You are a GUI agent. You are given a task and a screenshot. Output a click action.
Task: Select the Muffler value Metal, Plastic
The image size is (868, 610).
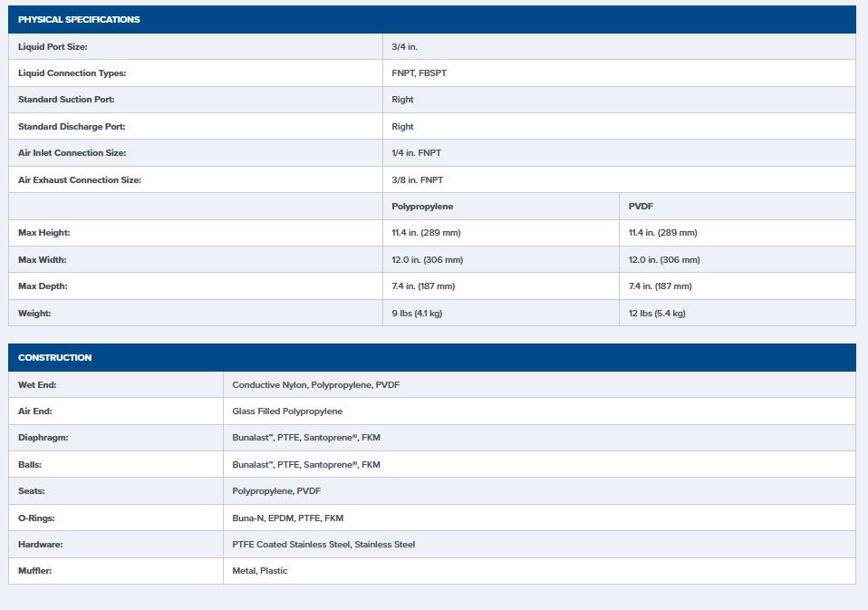(259, 571)
